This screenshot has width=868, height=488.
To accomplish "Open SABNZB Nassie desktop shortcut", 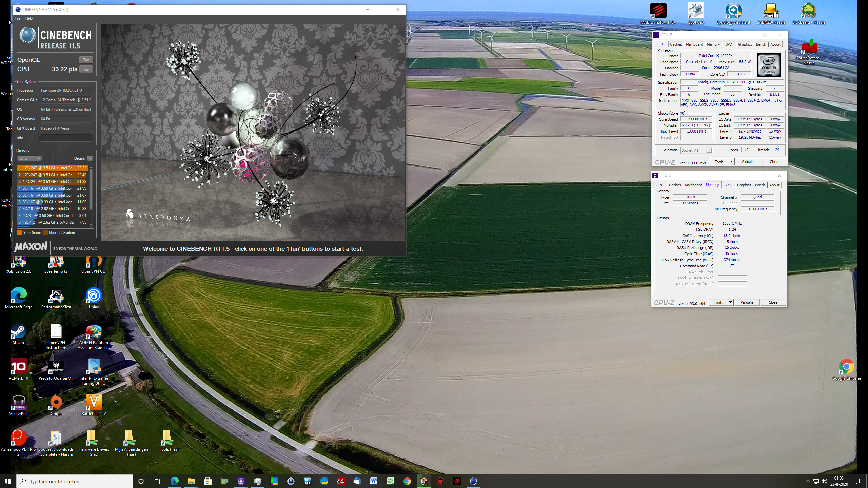I will point(771,14).
